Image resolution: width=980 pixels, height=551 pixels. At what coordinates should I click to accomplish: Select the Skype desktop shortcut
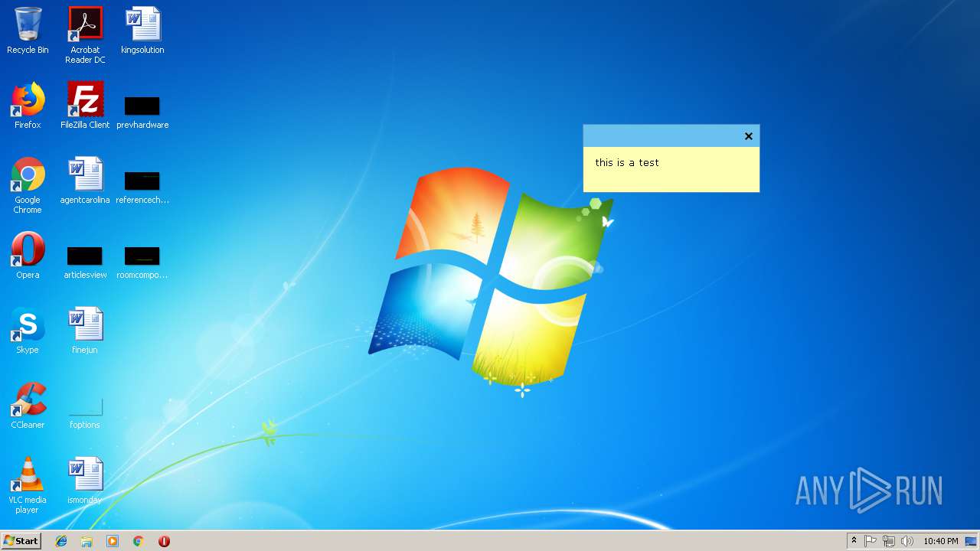pyautogui.click(x=28, y=331)
